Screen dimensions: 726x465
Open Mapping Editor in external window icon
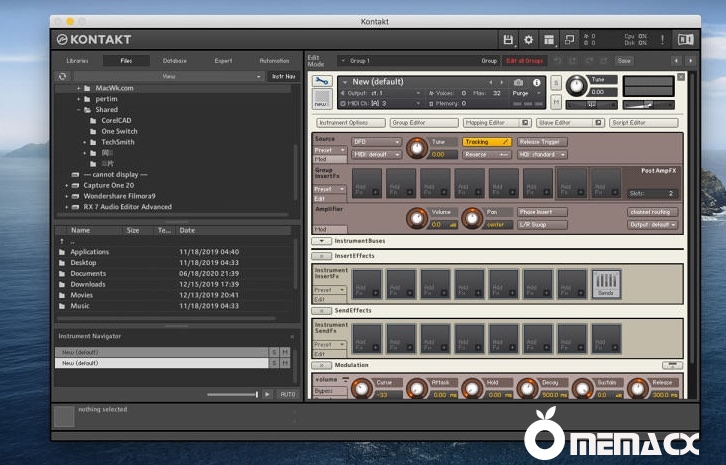point(525,123)
